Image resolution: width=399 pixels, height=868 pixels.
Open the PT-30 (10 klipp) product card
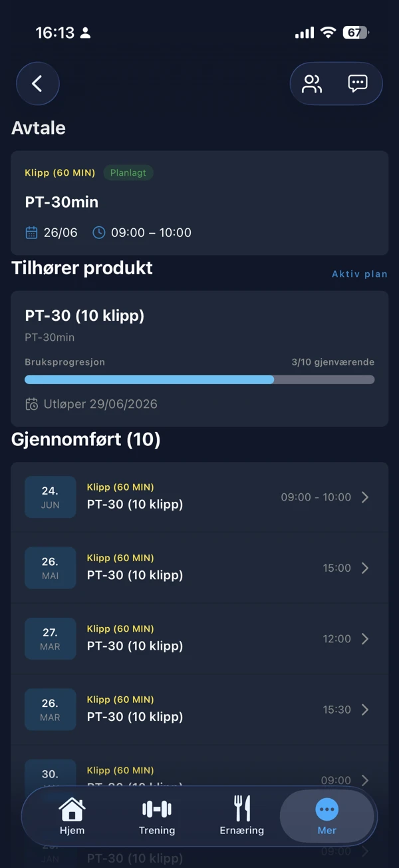(x=199, y=358)
